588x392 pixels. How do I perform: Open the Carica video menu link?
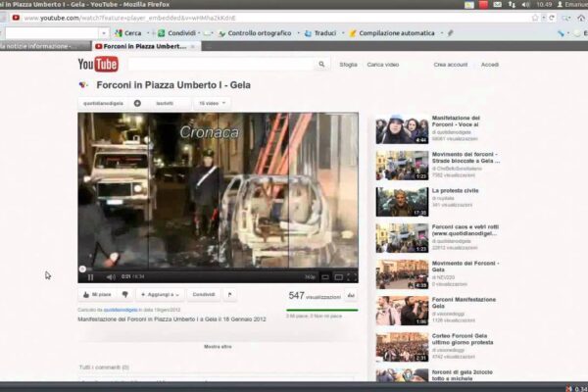tap(382, 65)
